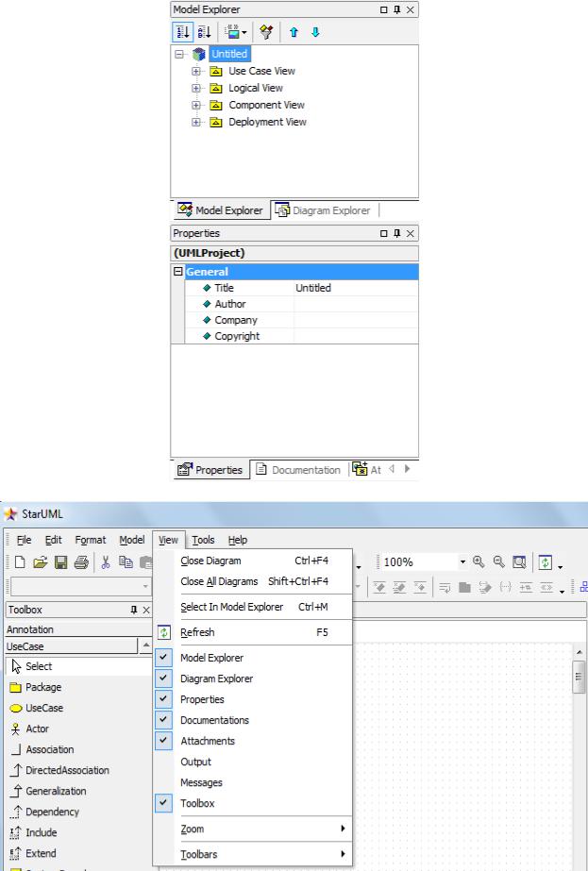Click the New Project toolbar icon

coord(20,562)
